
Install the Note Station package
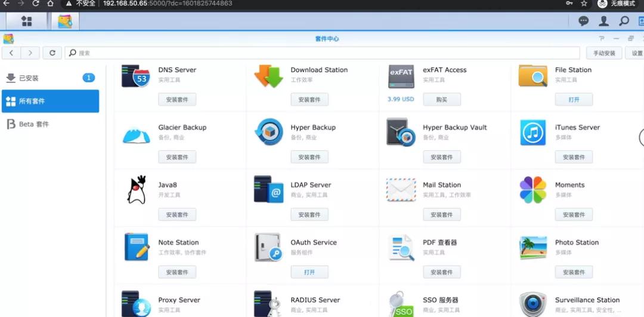[x=177, y=272]
